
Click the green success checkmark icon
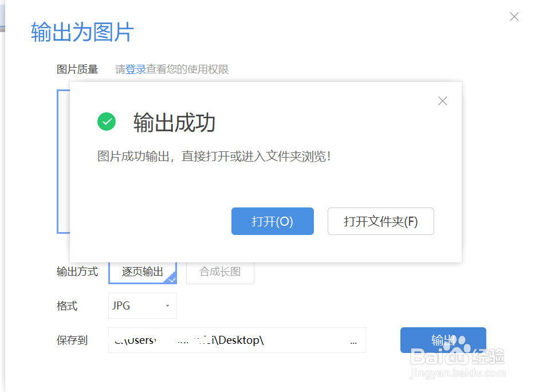point(106,121)
